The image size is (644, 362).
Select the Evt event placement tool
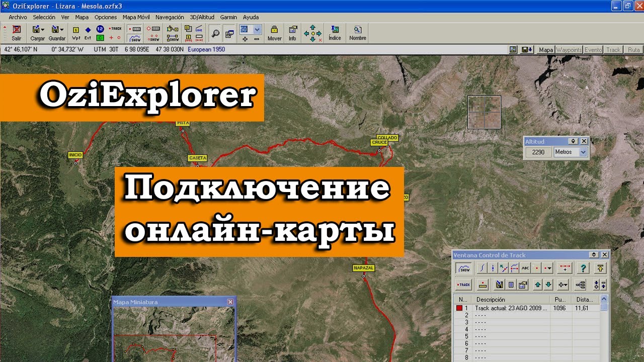click(x=88, y=33)
